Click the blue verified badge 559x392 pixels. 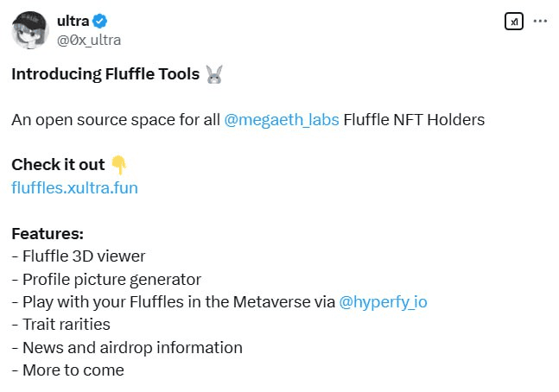tap(99, 21)
